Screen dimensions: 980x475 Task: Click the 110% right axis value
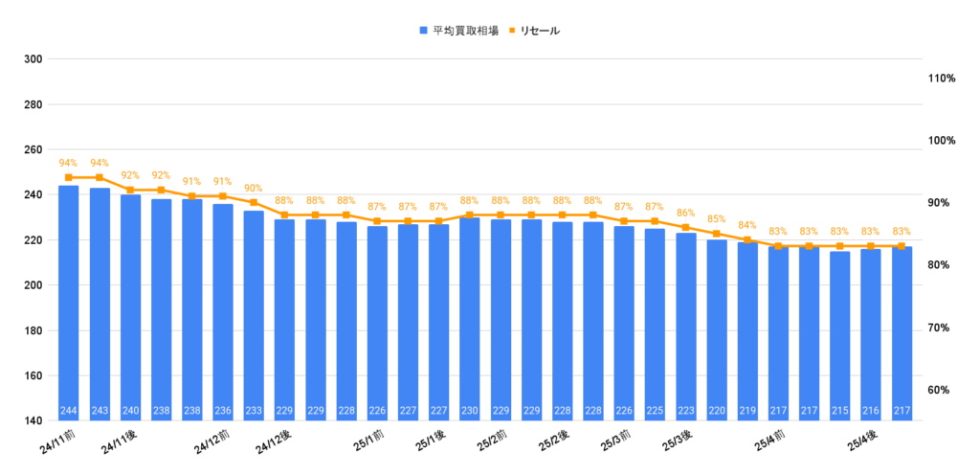coord(942,79)
